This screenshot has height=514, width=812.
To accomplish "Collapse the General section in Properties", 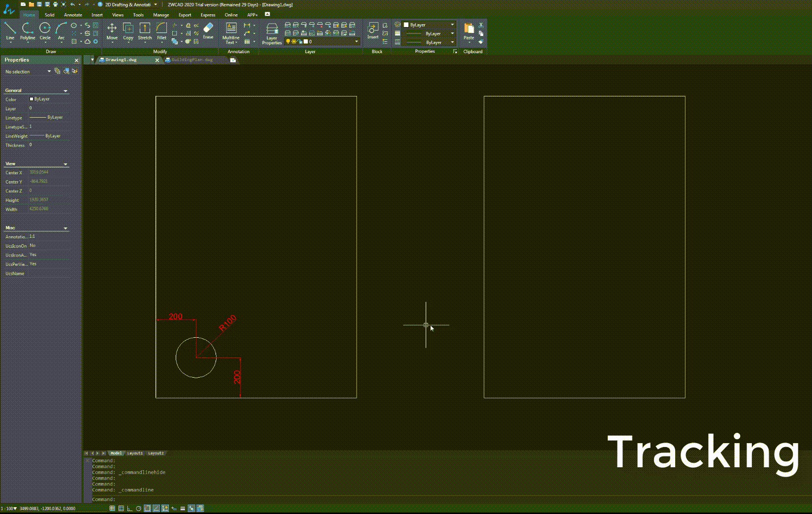I will pyautogui.click(x=65, y=91).
